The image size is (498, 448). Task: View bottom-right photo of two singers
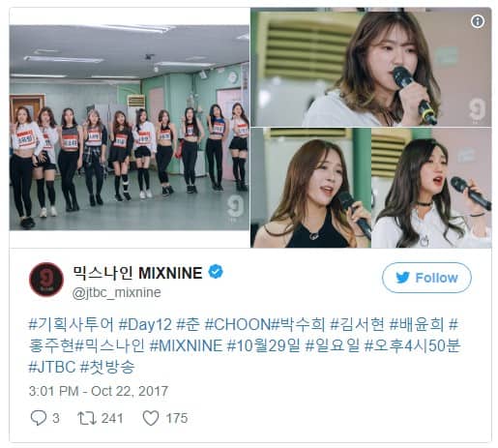tap(371, 188)
